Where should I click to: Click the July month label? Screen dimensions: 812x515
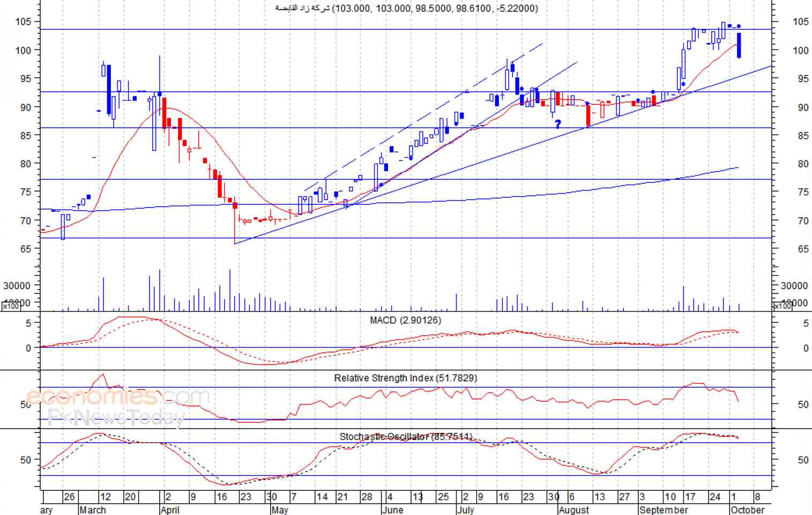466,510
